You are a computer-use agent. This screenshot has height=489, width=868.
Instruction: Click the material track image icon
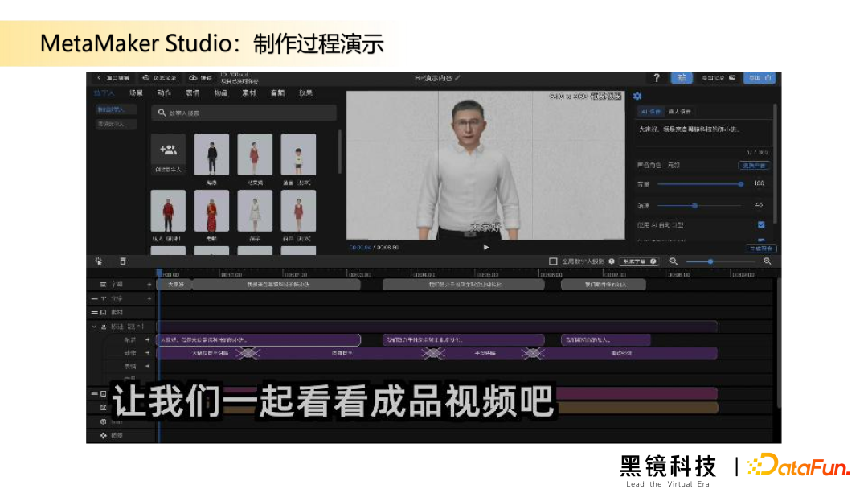click(103, 313)
